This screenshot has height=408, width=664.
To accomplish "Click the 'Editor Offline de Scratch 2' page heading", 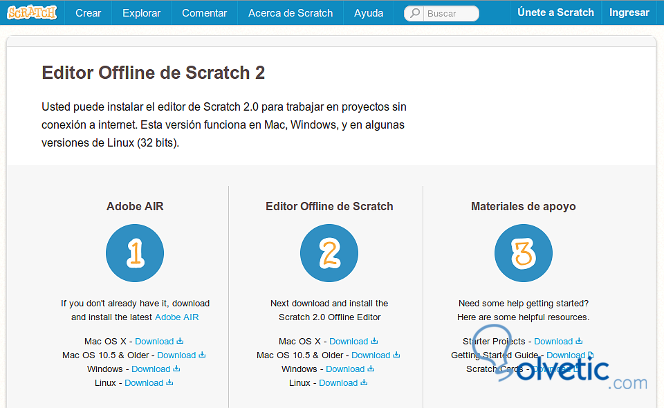I will pyautogui.click(x=153, y=73).
